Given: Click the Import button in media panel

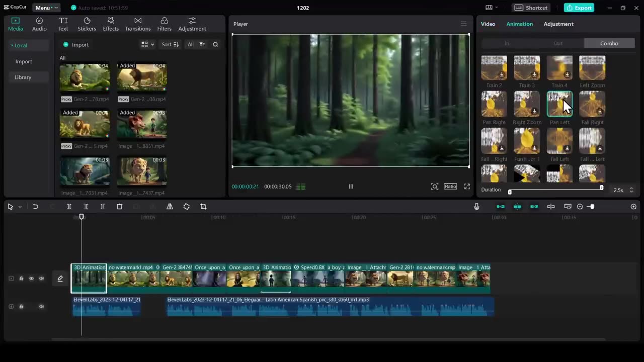Looking at the screenshot, I should point(75,45).
